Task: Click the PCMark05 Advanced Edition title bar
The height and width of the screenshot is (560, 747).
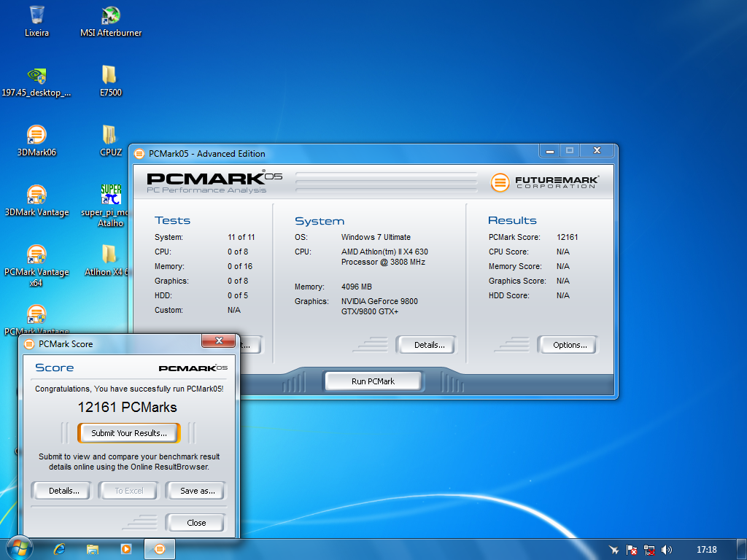Action: tap(333, 153)
